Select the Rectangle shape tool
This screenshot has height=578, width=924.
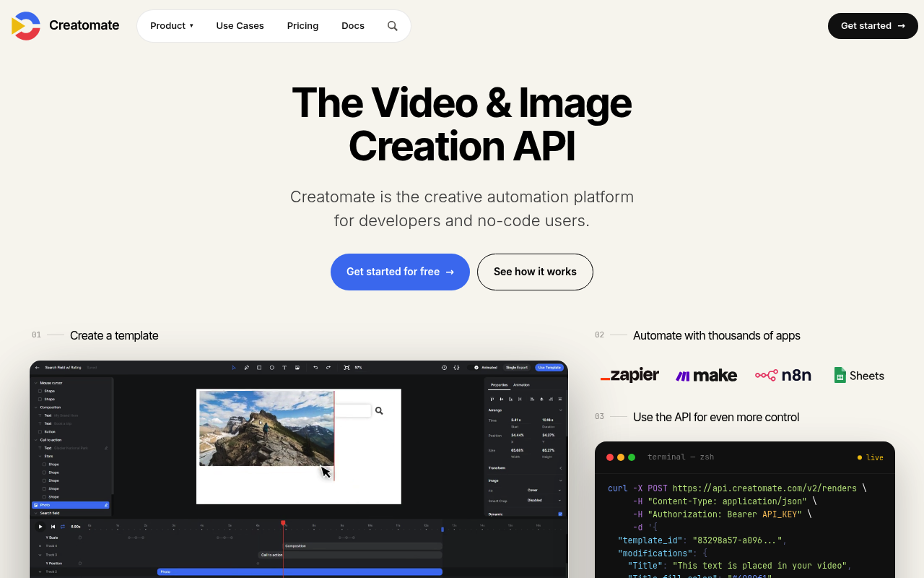[x=259, y=368]
